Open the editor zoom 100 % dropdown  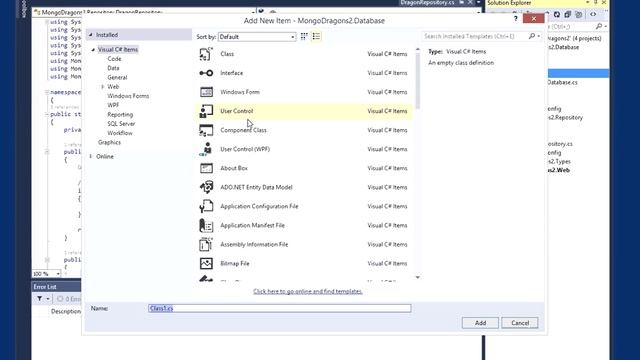[58, 274]
